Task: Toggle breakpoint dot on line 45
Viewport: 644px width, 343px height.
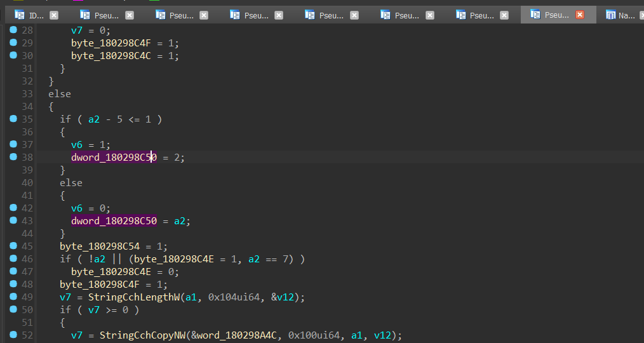Action: coord(13,246)
